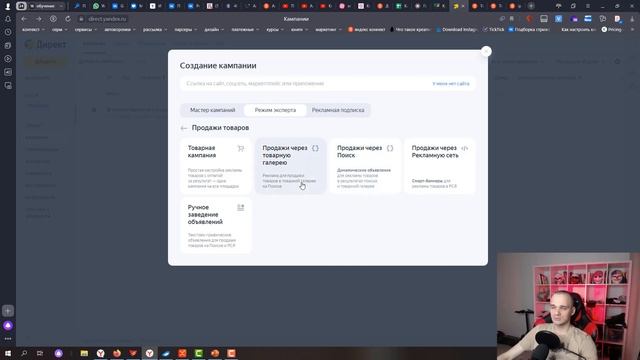
Task: Open Task View on the taskbar
Action: [x=40, y=353]
